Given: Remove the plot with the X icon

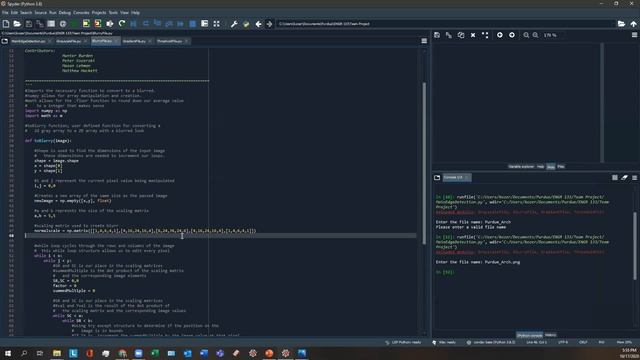Looking at the screenshot, I should [x=473, y=35].
